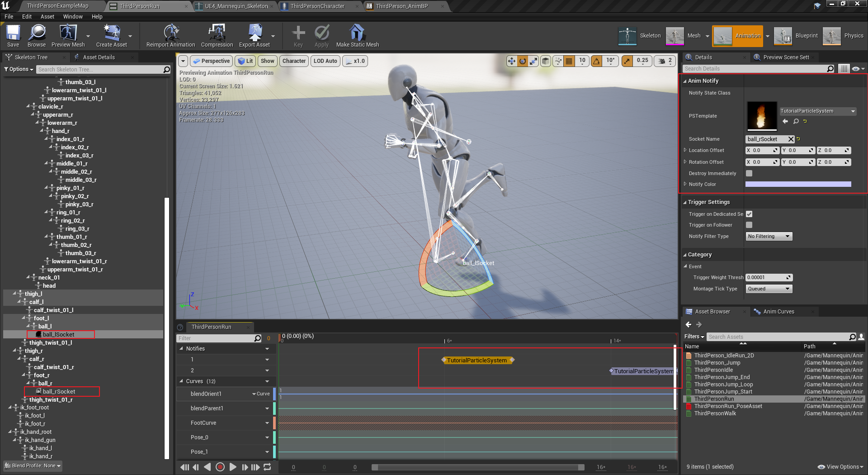Collapse the thigh_l bone node
The image size is (868, 475).
coord(14,294)
